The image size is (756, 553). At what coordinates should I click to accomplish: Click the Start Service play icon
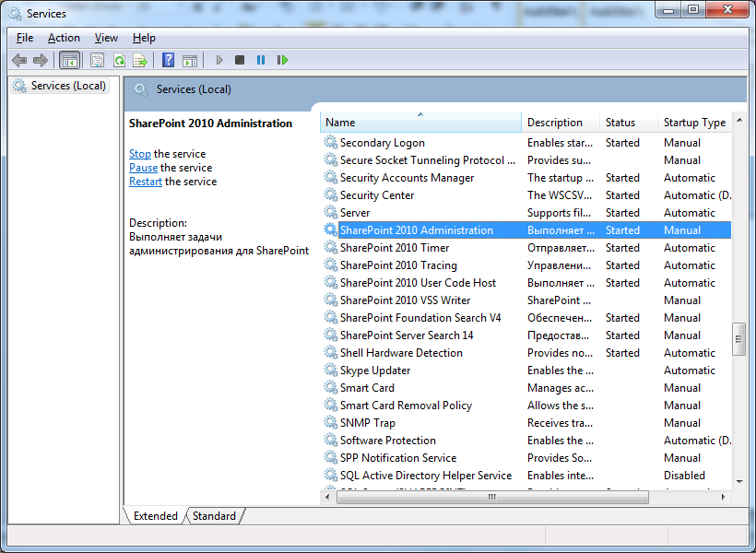click(219, 60)
